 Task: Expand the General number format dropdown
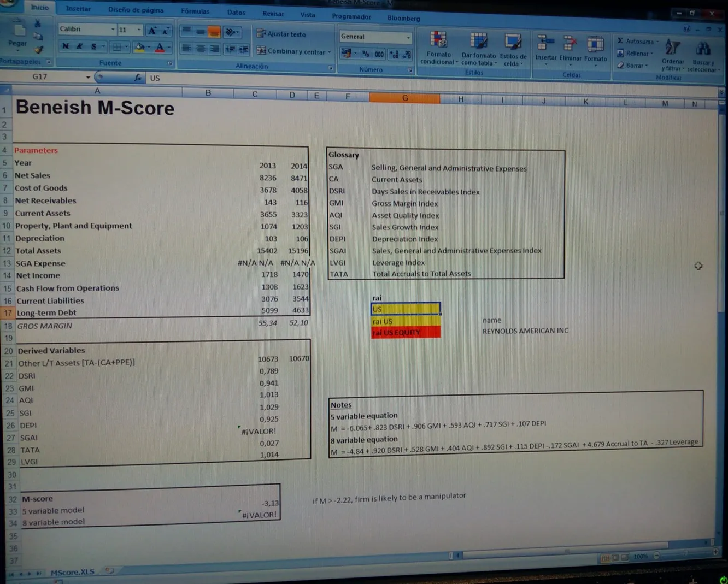pyautogui.click(x=408, y=37)
